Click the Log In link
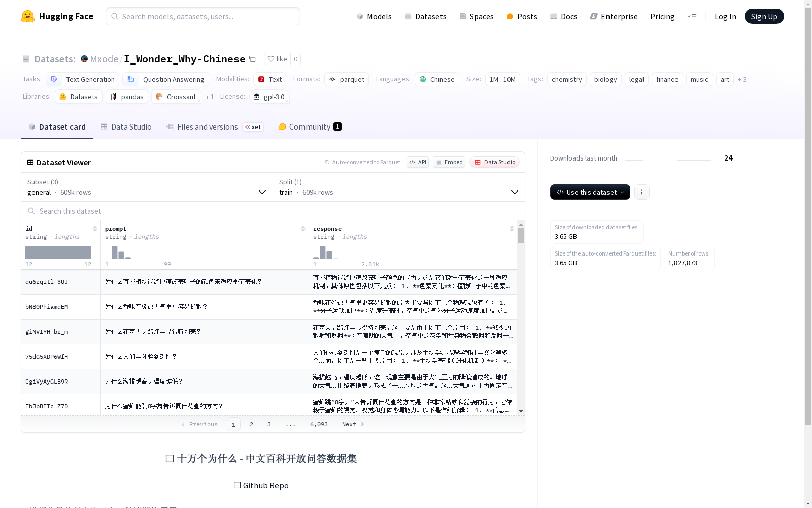Image resolution: width=812 pixels, height=508 pixels. (x=725, y=16)
